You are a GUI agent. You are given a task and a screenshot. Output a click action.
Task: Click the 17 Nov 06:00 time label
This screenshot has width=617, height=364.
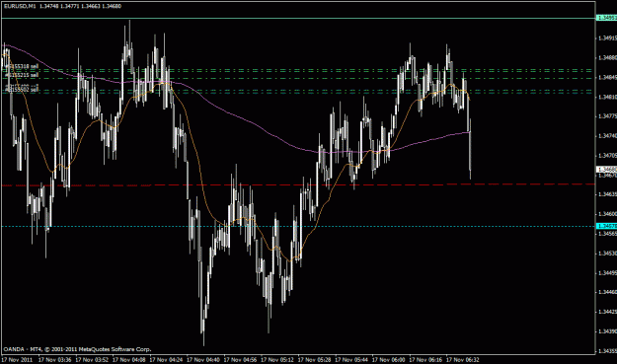click(388, 360)
